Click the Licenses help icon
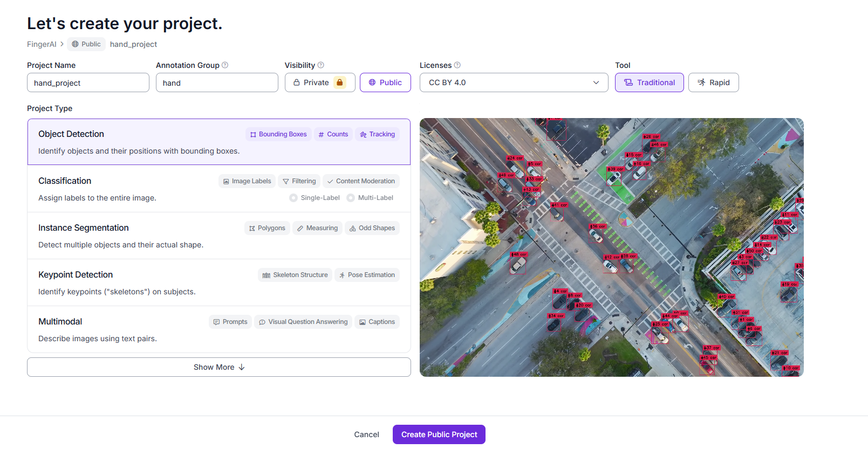This screenshot has height=449, width=868. tap(457, 65)
